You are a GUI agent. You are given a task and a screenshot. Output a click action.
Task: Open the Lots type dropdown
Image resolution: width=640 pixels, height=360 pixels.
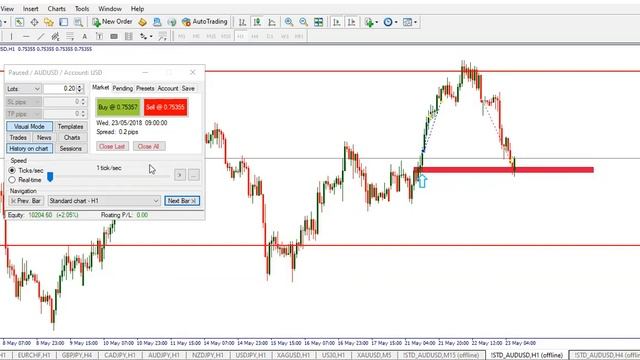coord(23,89)
